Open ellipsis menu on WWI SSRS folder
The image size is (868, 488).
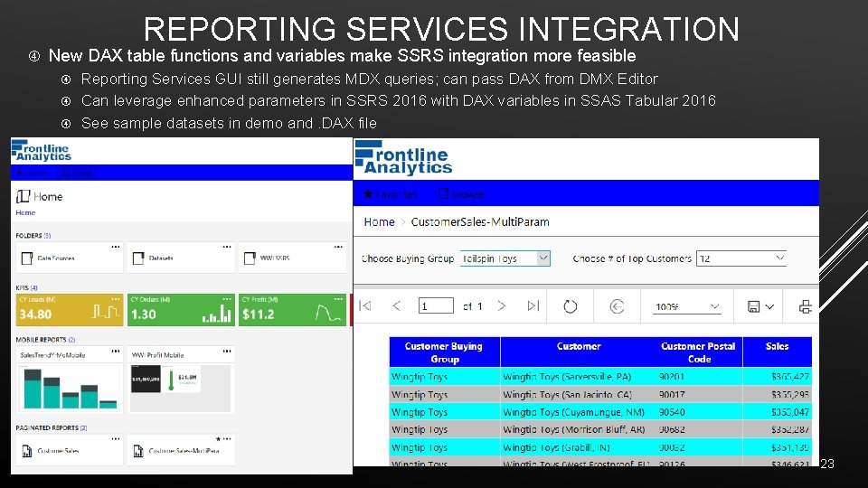(338, 247)
